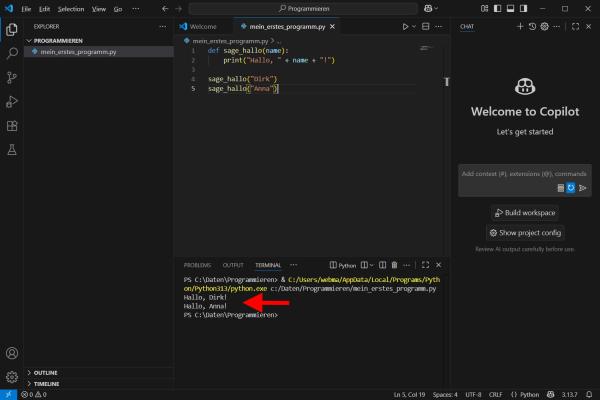Click the Show project config button
Viewport: 600px width, 400px height.
525,233
